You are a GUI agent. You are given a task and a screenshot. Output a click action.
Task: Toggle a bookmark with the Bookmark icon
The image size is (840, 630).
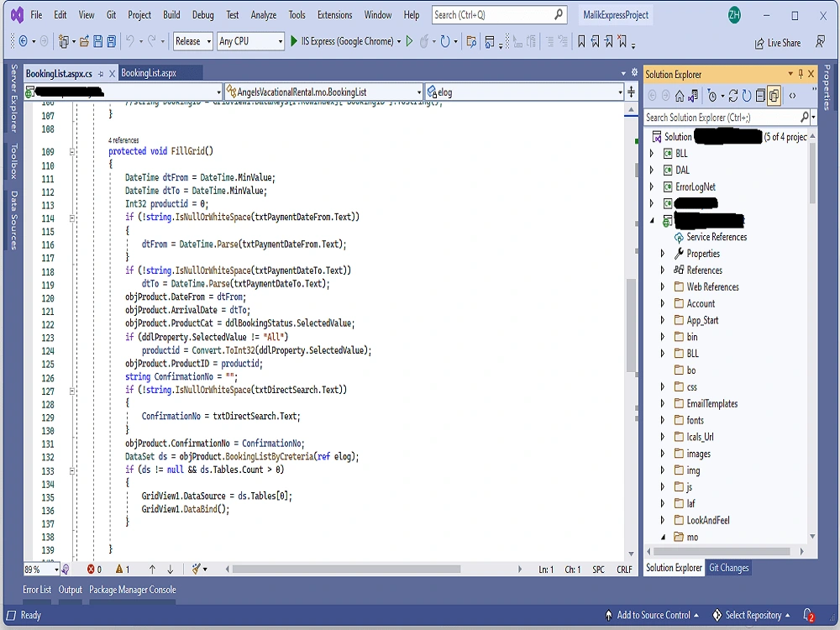click(x=582, y=41)
